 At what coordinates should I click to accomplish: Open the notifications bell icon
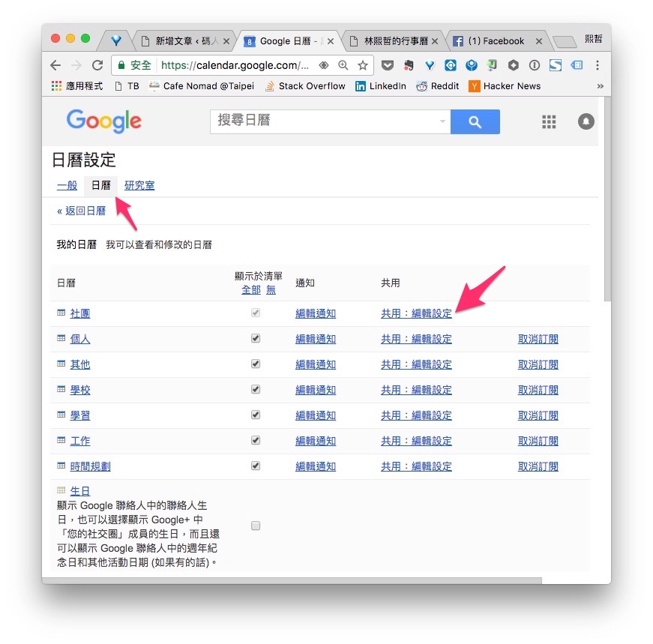586,121
